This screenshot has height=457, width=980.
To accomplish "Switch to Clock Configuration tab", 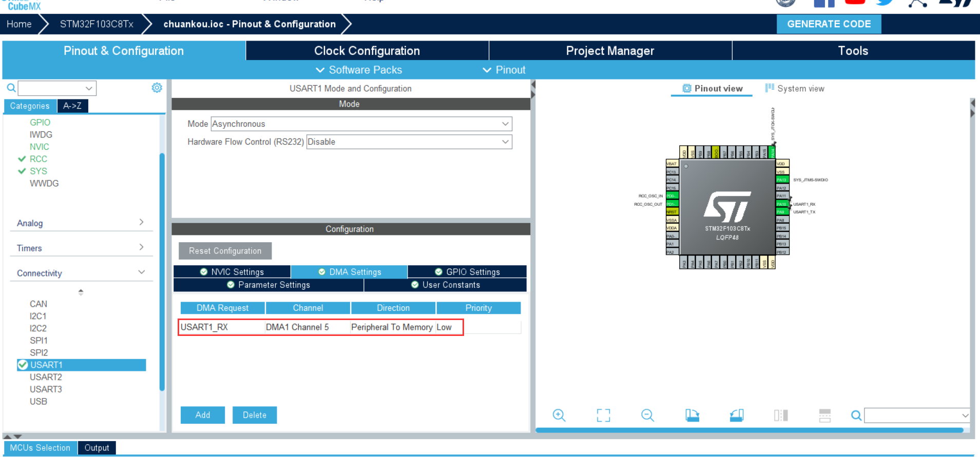I will (x=367, y=51).
